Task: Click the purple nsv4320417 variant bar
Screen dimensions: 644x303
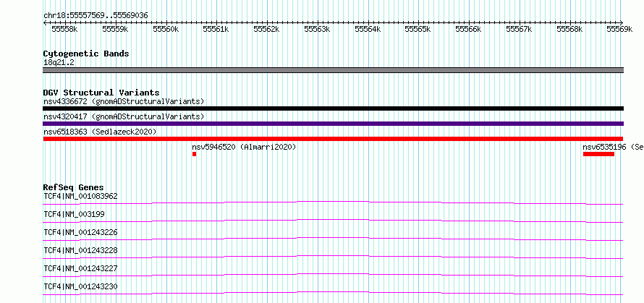Action: 333,124
